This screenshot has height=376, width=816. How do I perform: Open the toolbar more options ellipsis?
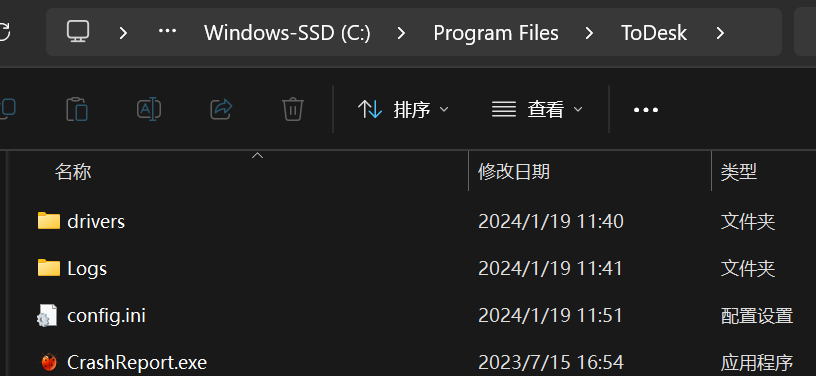tap(646, 110)
